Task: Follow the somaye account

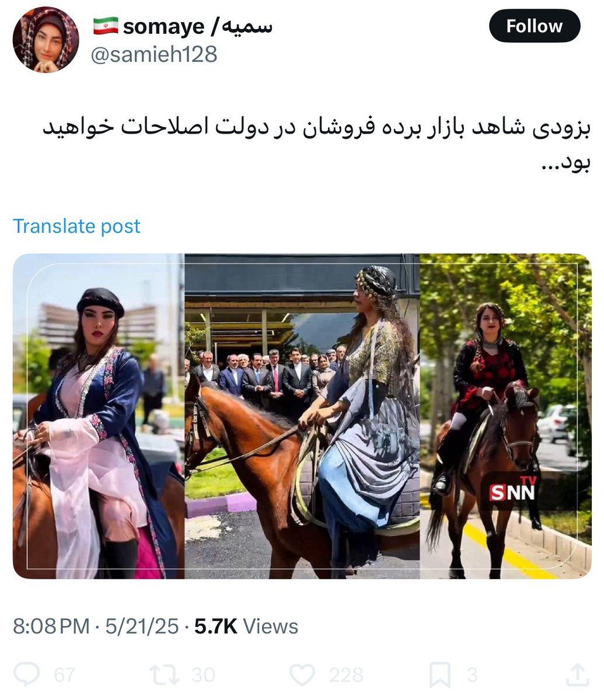Action: (x=535, y=26)
